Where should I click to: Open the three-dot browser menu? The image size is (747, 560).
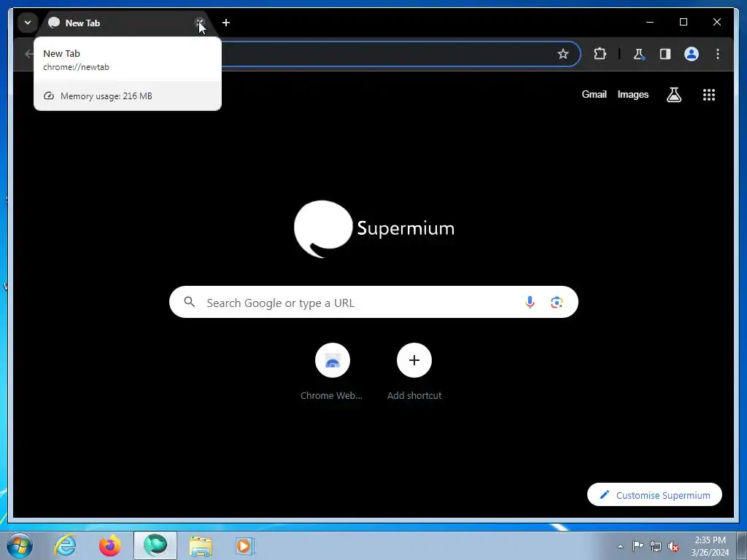[718, 54]
